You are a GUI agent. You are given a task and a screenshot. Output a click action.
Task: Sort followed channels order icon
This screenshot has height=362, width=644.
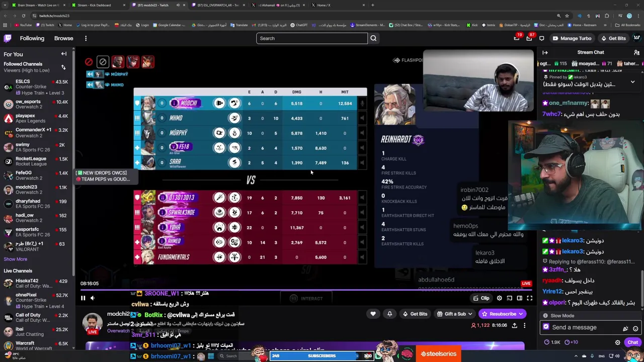click(63, 67)
